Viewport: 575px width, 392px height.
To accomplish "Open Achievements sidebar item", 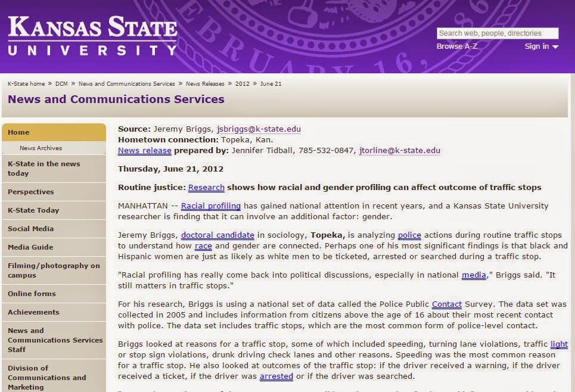I will 54,312.
